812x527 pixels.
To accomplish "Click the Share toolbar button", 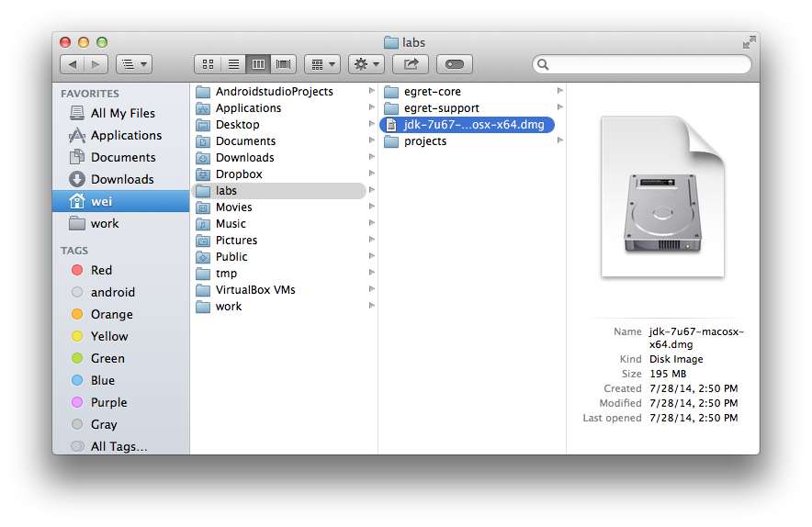I will click(x=411, y=64).
